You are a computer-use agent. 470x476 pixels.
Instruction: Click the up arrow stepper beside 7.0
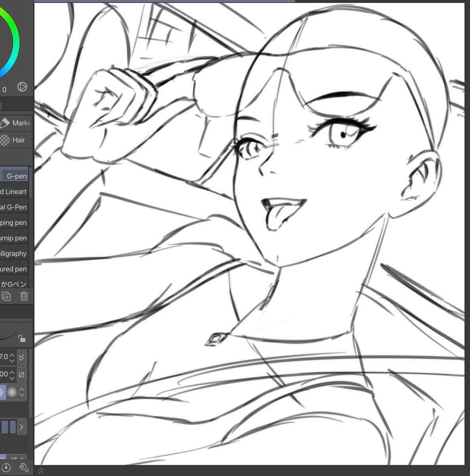pyautogui.click(x=12, y=355)
